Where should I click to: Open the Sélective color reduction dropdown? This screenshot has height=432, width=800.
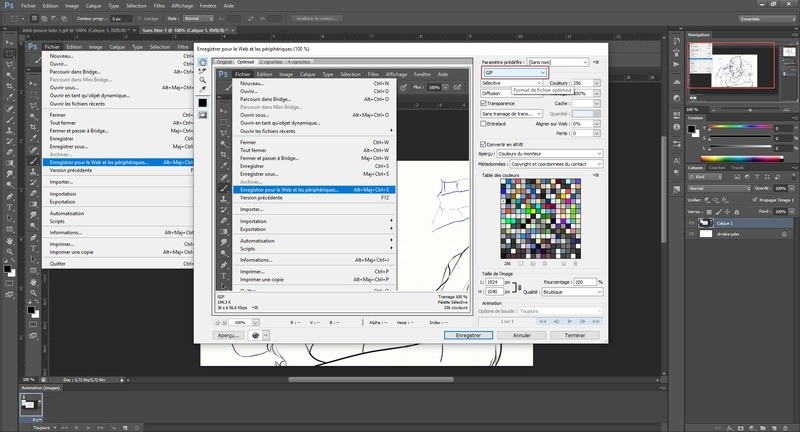tap(512, 83)
